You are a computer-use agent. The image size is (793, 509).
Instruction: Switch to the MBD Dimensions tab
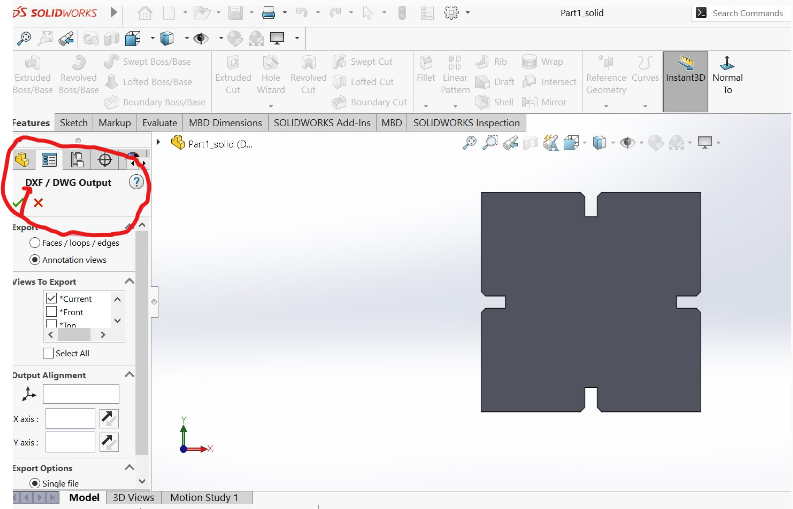point(226,122)
